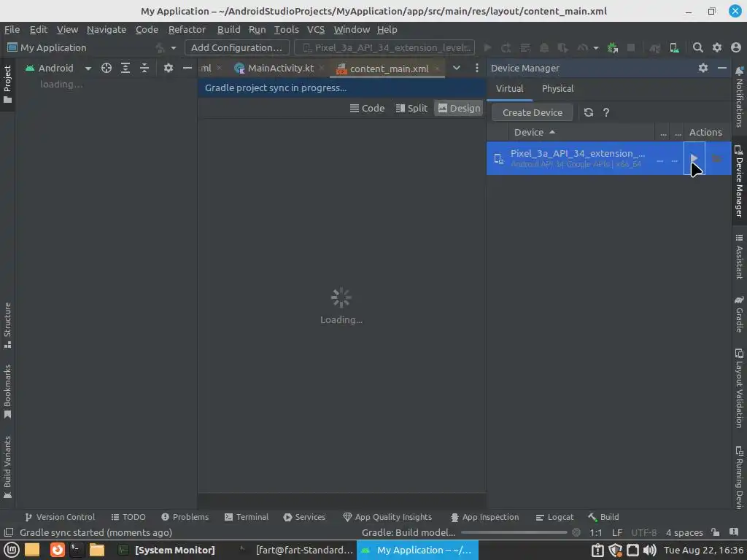747x560 pixels.
Task: Open Version Control tool window
Action: pyautogui.click(x=60, y=517)
